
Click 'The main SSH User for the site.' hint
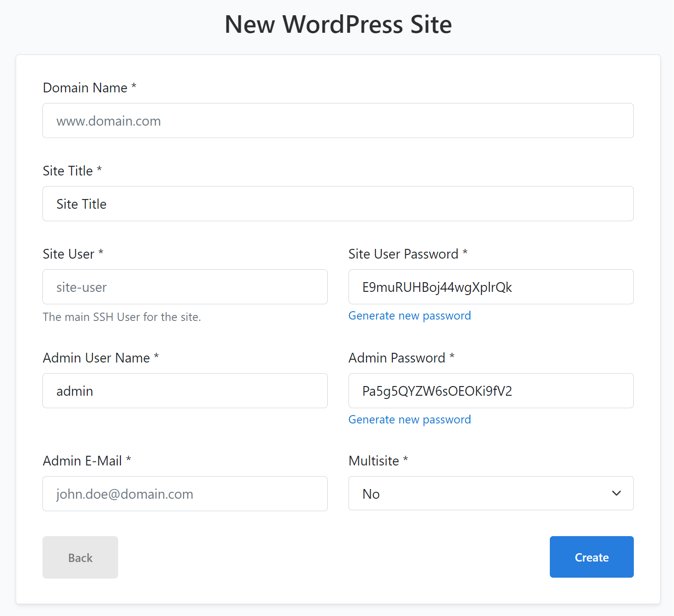point(122,317)
